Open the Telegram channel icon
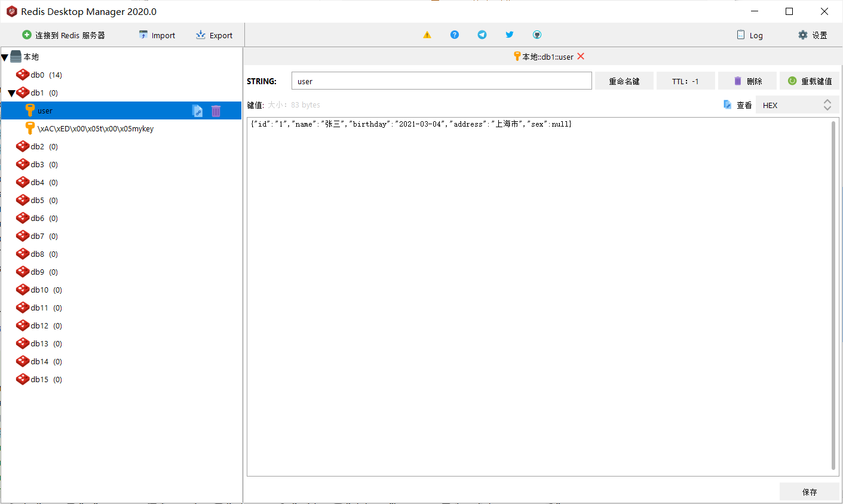The image size is (843, 504). [x=482, y=35]
